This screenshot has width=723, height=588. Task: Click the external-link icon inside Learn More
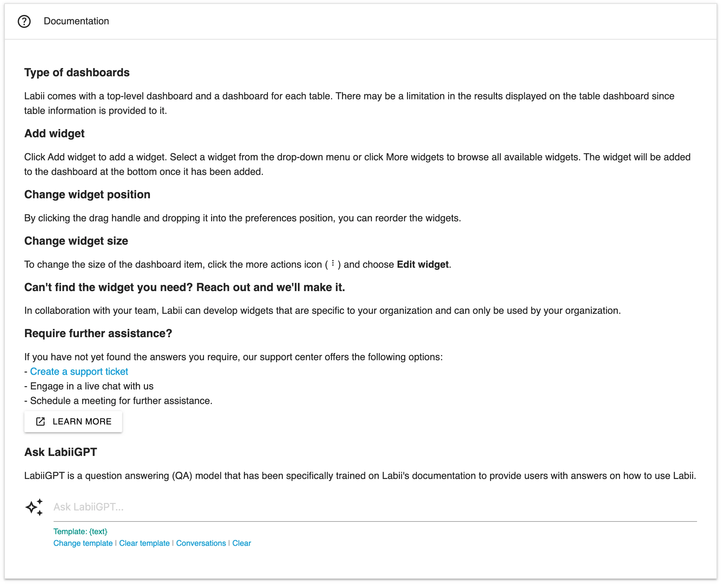pyautogui.click(x=40, y=421)
